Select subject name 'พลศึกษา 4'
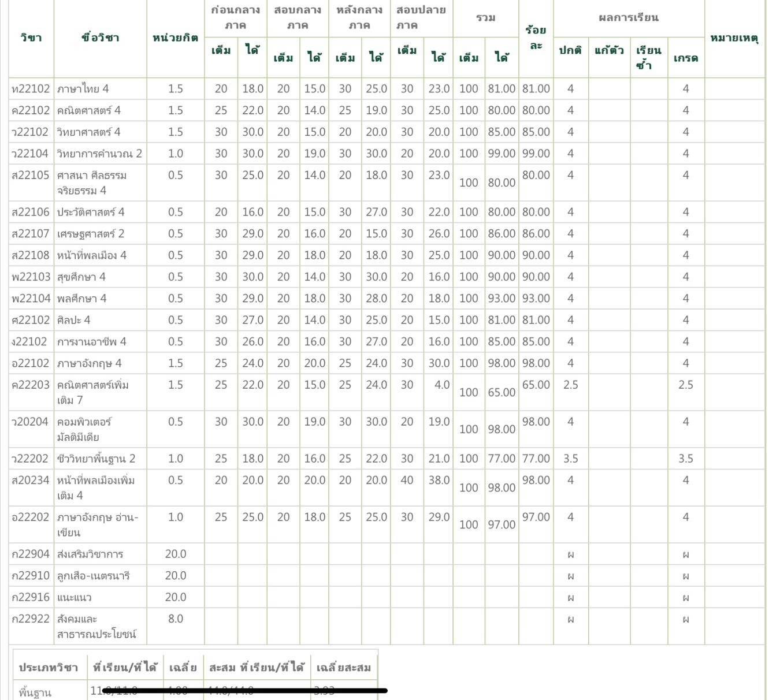780x700 pixels. coord(81,298)
